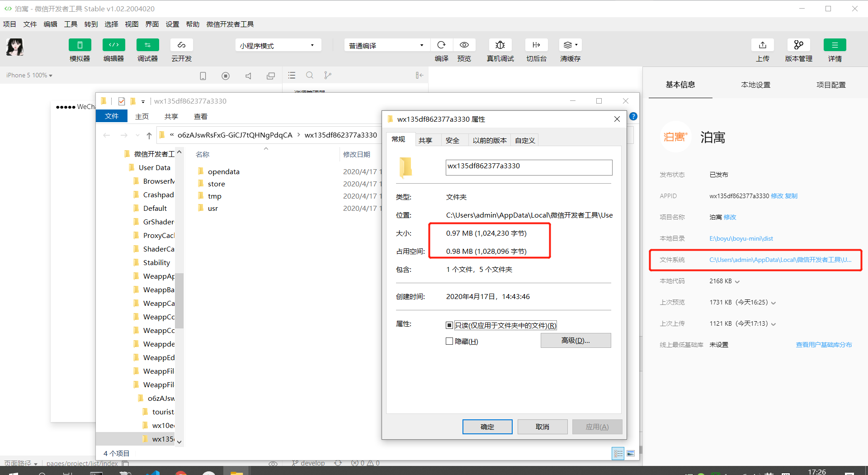Viewport: 868px width, 475px height.
Task: Click the Explorer help question mark icon
Action: pos(633,116)
